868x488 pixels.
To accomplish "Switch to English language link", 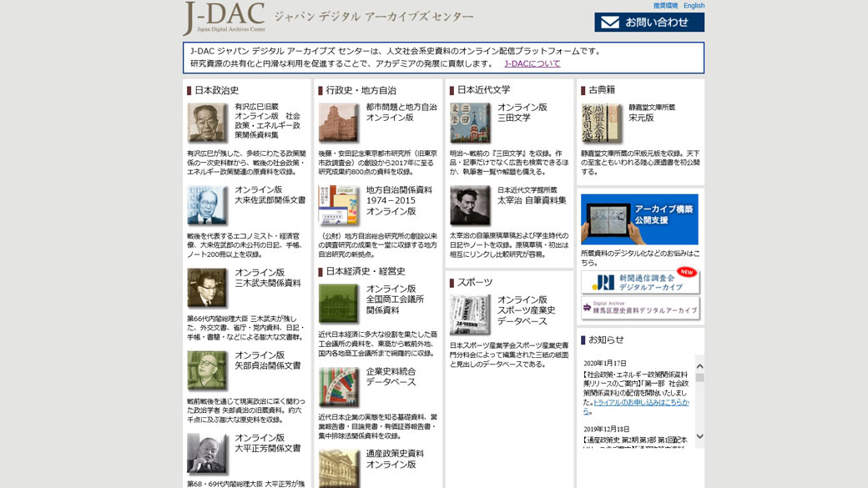I will [x=694, y=6].
